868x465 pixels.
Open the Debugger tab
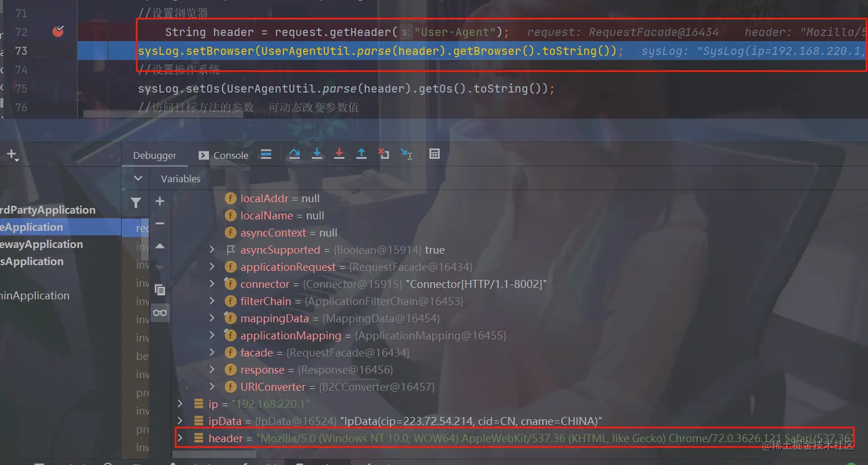click(154, 155)
